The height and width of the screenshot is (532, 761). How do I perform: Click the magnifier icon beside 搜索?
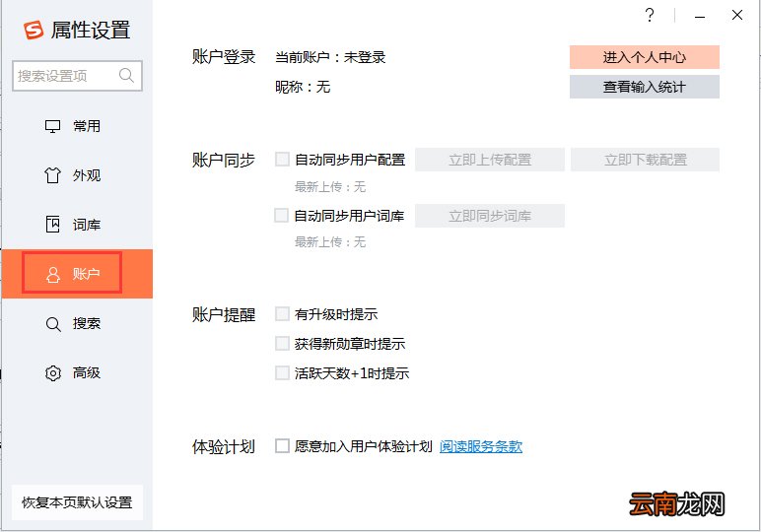[53, 324]
